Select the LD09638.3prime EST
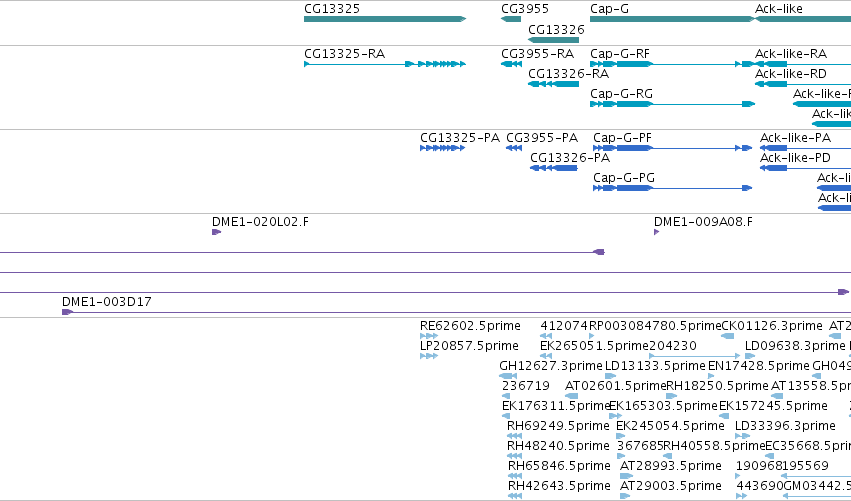Screen dimensions: 851x501 coord(750,356)
